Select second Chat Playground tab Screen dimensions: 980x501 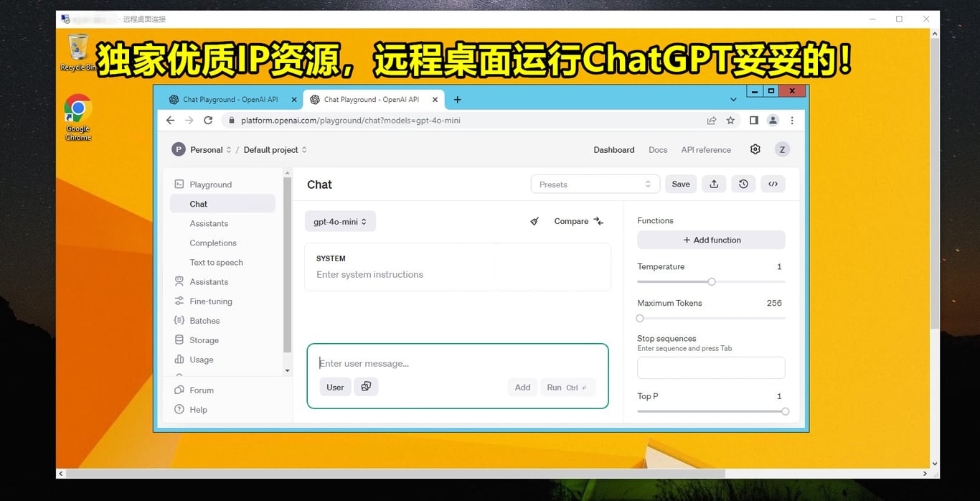(x=372, y=100)
